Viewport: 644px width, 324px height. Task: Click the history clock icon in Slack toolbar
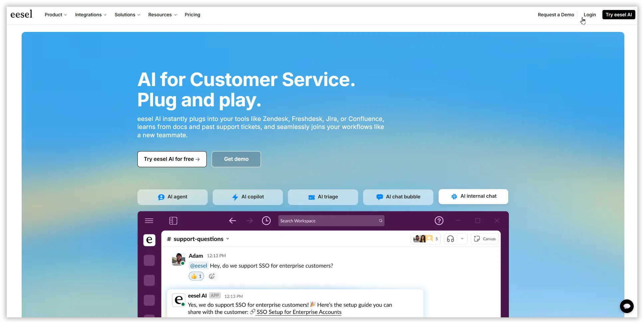[x=266, y=220]
